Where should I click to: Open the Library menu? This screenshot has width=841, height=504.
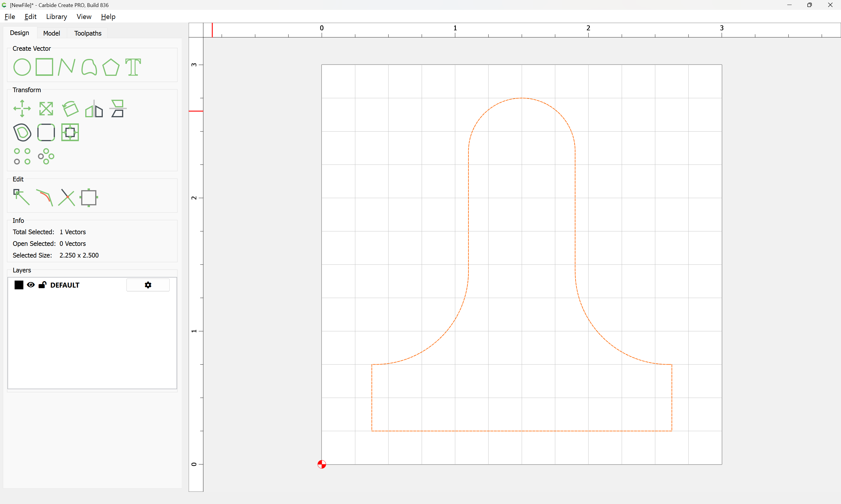[x=56, y=17]
